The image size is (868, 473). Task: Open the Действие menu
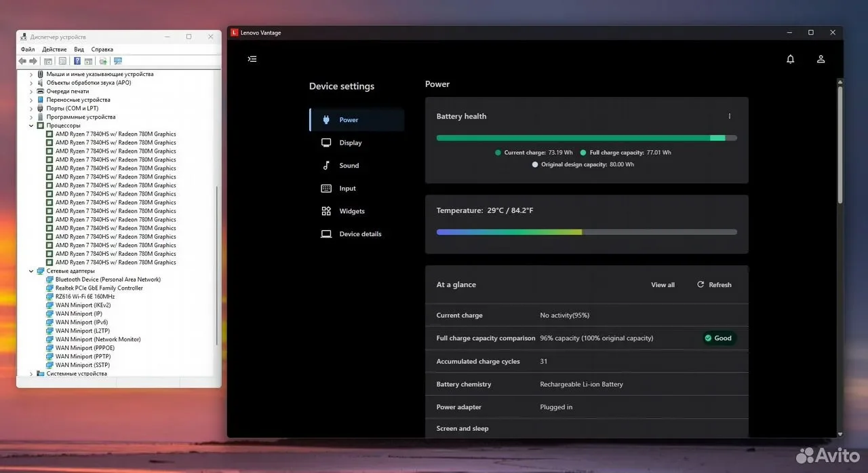[54, 50]
